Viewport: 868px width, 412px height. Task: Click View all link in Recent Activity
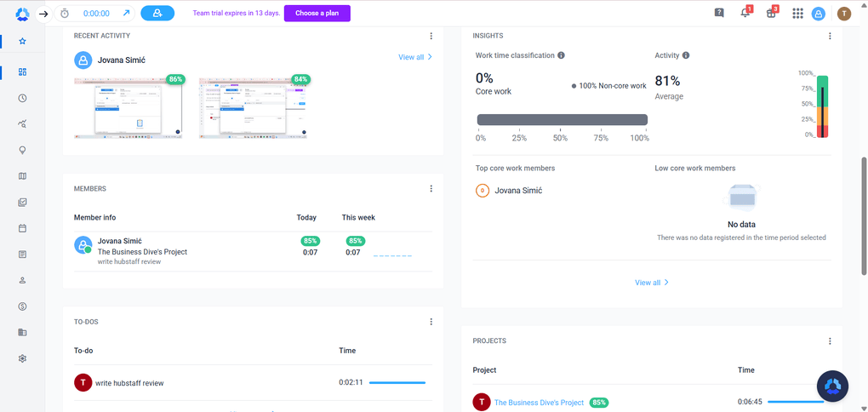click(x=415, y=57)
